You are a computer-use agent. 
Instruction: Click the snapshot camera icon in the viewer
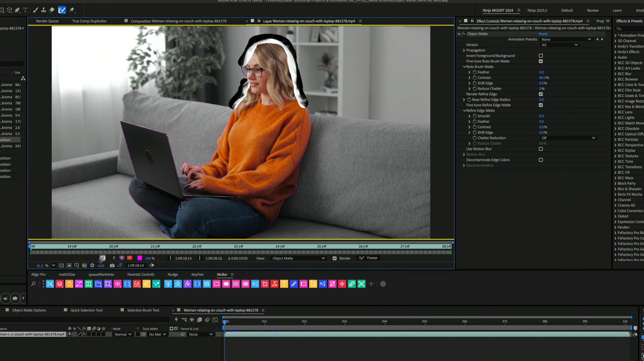point(112,265)
